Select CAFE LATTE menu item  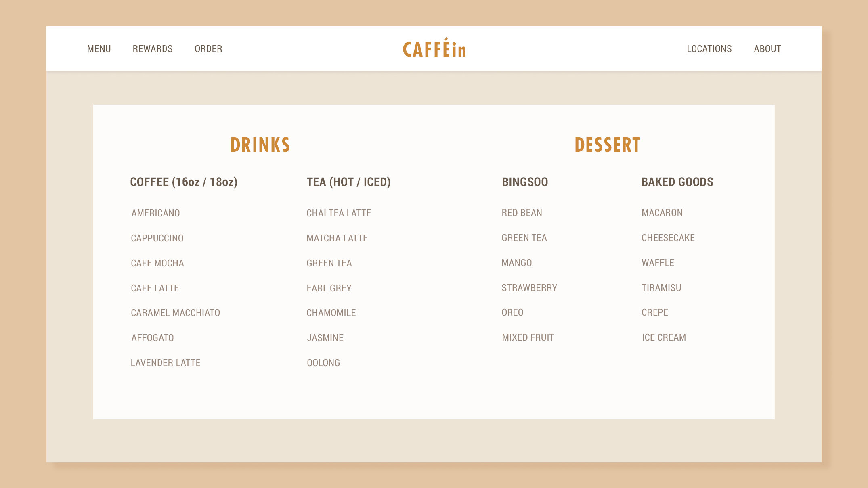coord(155,288)
